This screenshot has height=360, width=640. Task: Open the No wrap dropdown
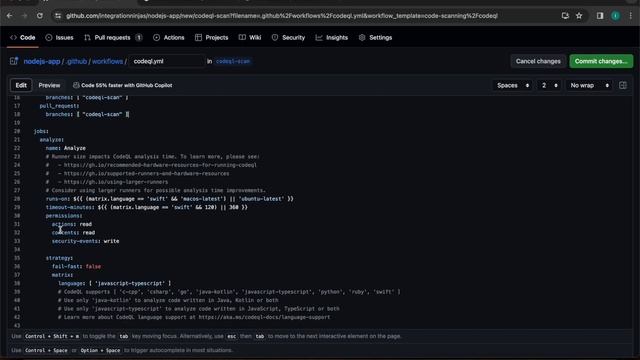[x=589, y=85]
